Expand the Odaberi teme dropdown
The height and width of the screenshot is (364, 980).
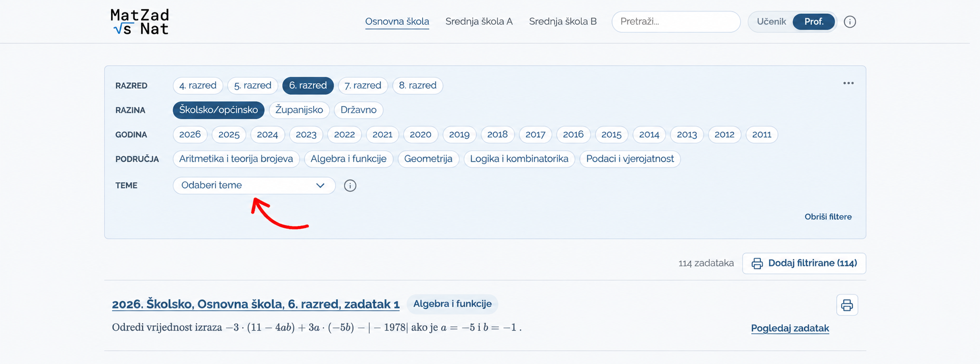coord(254,186)
